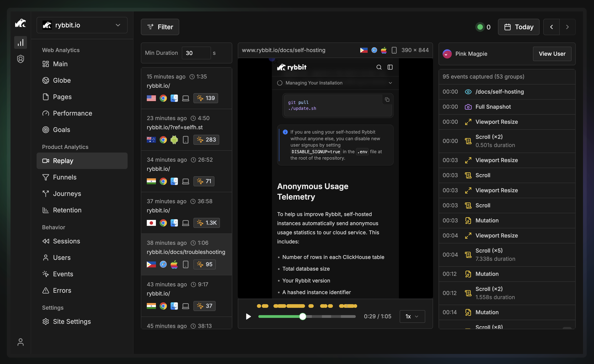Image resolution: width=594 pixels, height=364 pixels.
Task: Click the sidebar panel icon beside search
Action: point(390,67)
